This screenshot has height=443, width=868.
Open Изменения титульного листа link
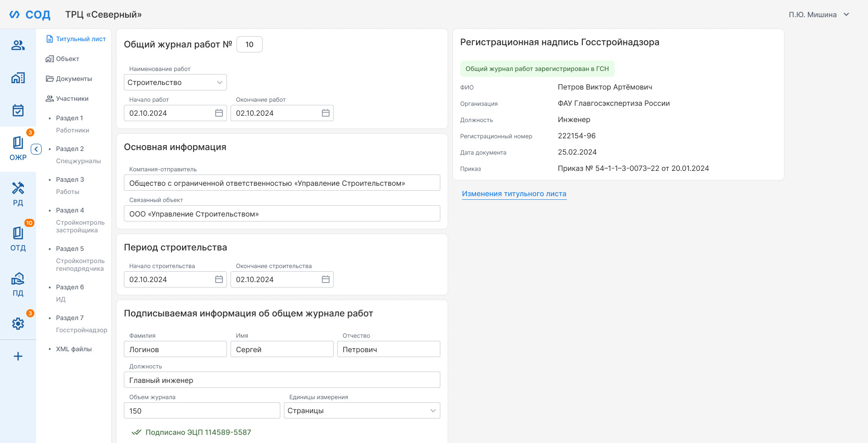(514, 193)
